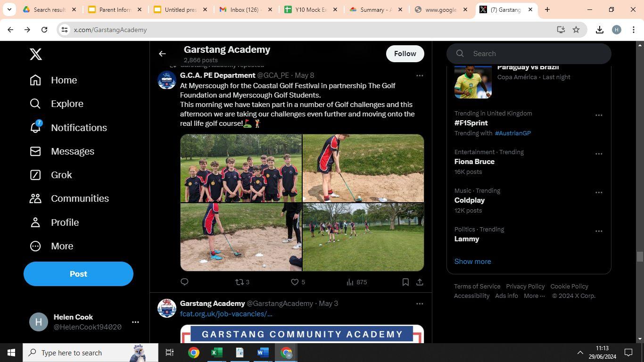The image size is (644, 362).
Task: Click the X logo in sidebar
Action: click(36, 54)
